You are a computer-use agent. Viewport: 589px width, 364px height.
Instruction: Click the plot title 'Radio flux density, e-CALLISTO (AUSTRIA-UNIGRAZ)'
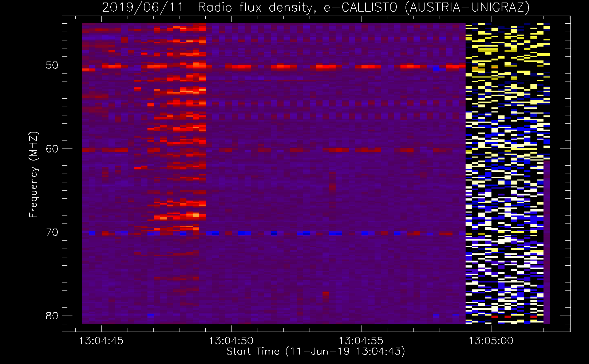tap(364, 7)
